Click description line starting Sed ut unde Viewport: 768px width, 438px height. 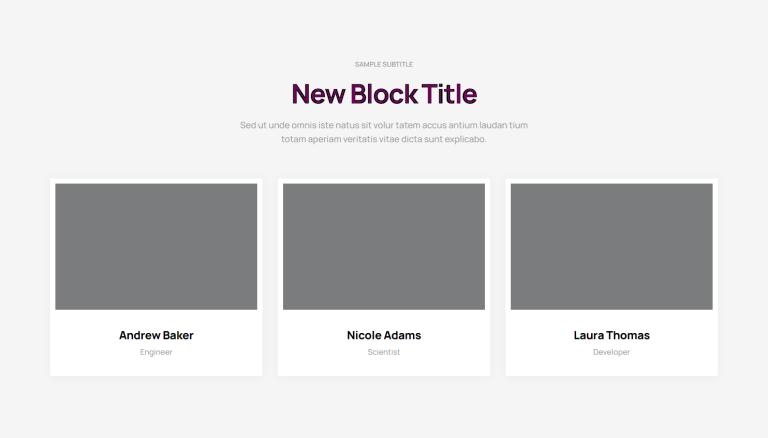384,125
